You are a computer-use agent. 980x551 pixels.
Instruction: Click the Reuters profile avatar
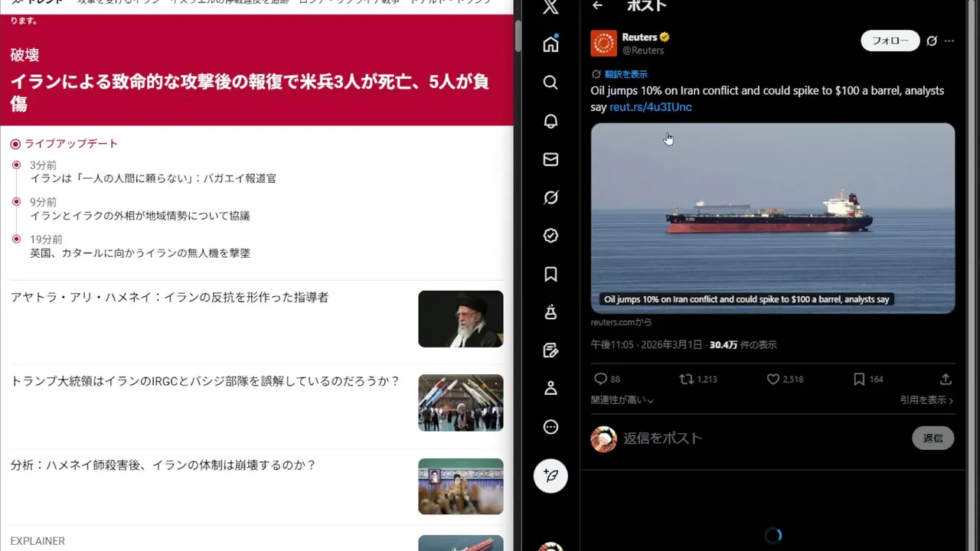pos(603,43)
